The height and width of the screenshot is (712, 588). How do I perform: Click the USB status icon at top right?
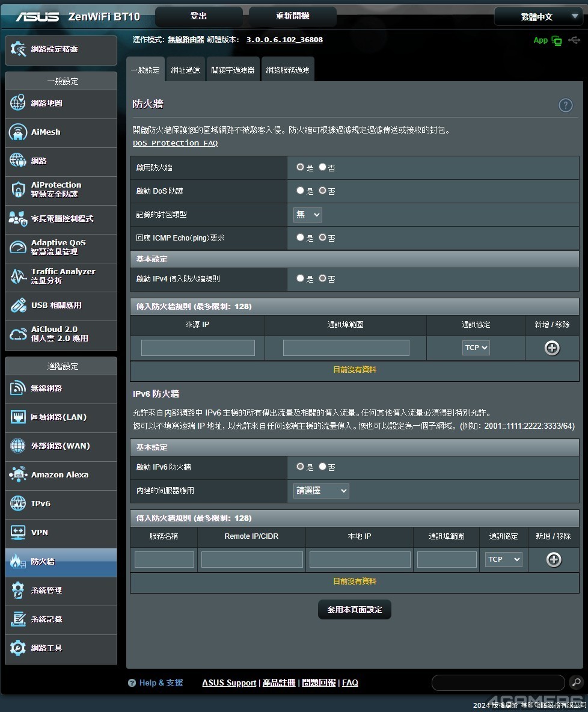point(574,40)
